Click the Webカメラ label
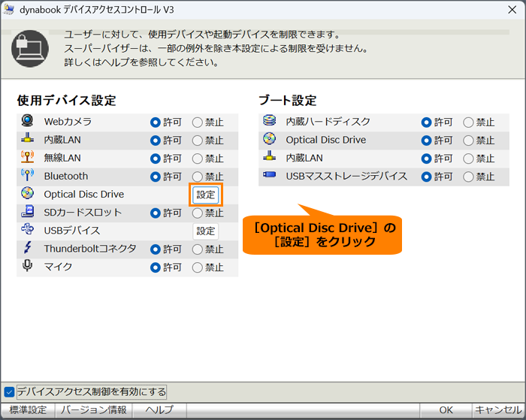 point(68,122)
